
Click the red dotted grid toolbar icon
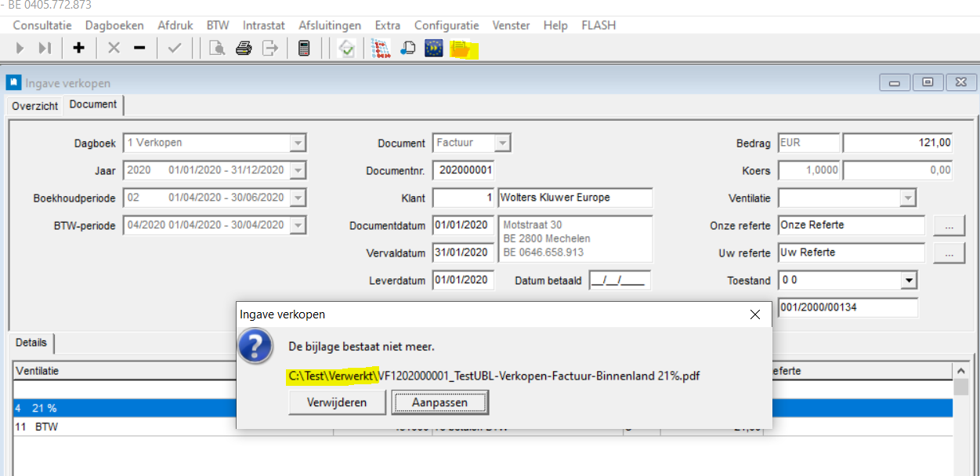pos(381,49)
